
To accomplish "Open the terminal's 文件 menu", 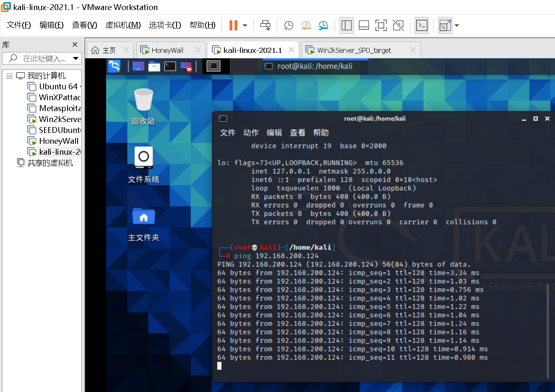I will [x=228, y=133].
